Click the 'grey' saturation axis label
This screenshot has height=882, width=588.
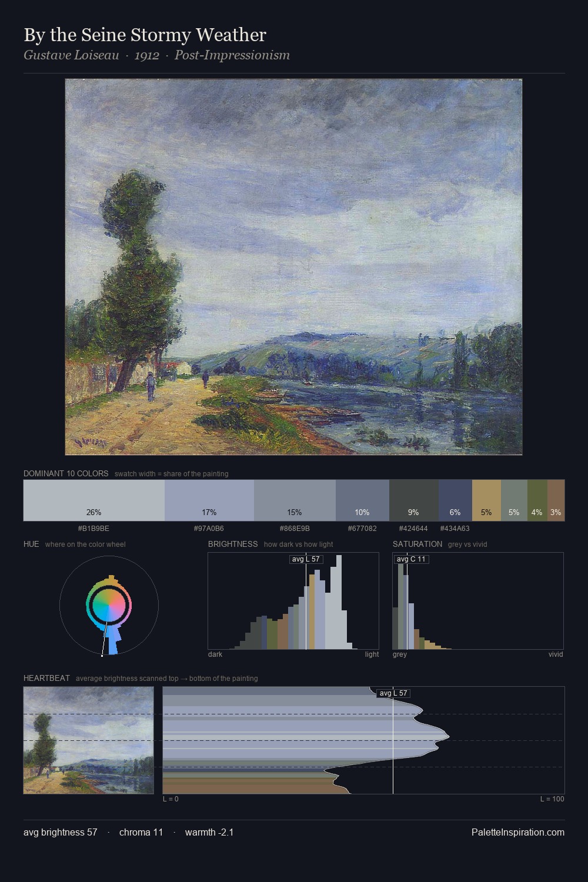[400, 654]
